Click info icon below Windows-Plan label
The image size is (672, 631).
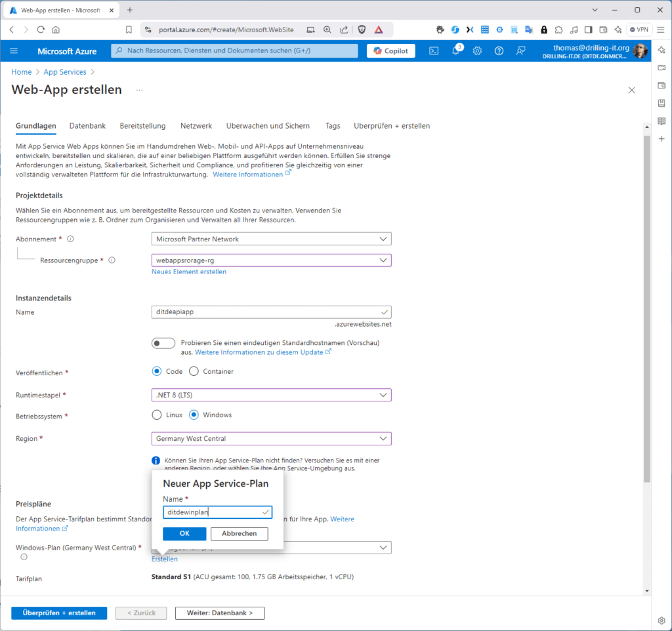[24, 557]
